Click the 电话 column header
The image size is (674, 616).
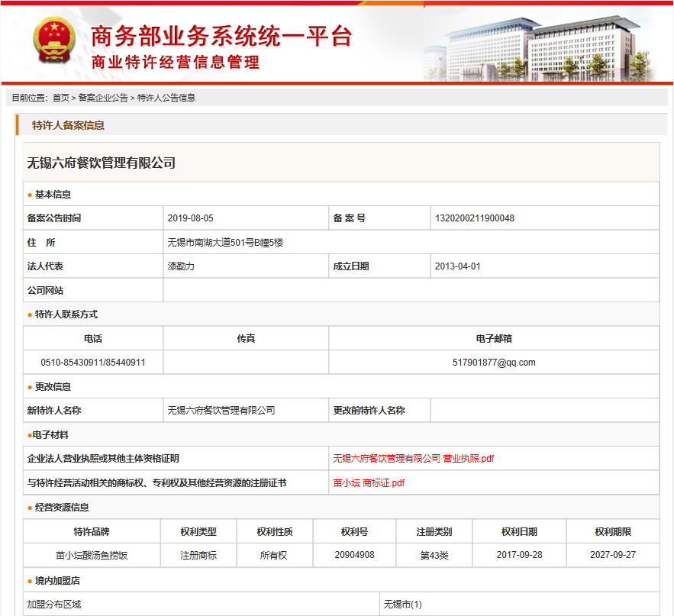click(93, 339)
